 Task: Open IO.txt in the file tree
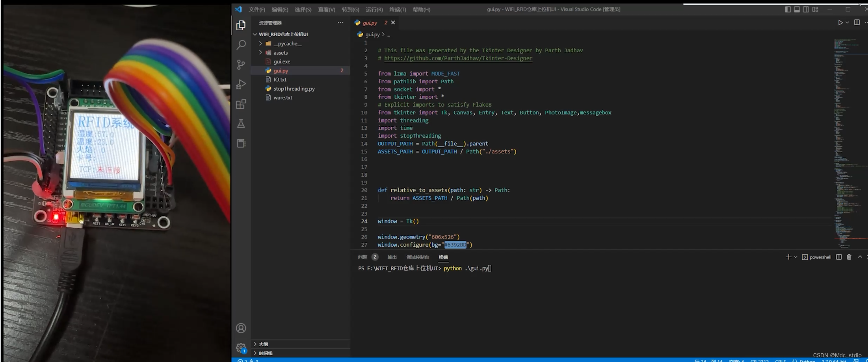(x=300, y=79)
